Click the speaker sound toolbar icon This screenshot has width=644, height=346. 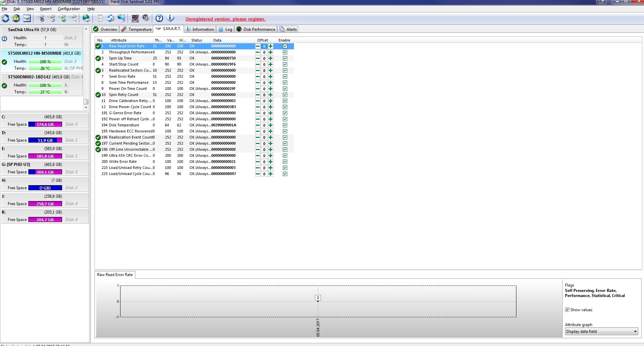pos(145,18)
